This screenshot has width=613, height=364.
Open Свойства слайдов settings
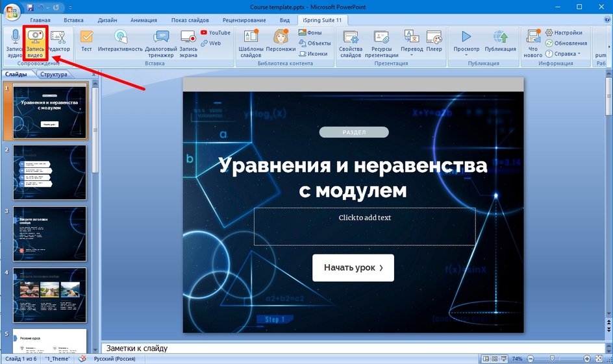click(351, 43)
